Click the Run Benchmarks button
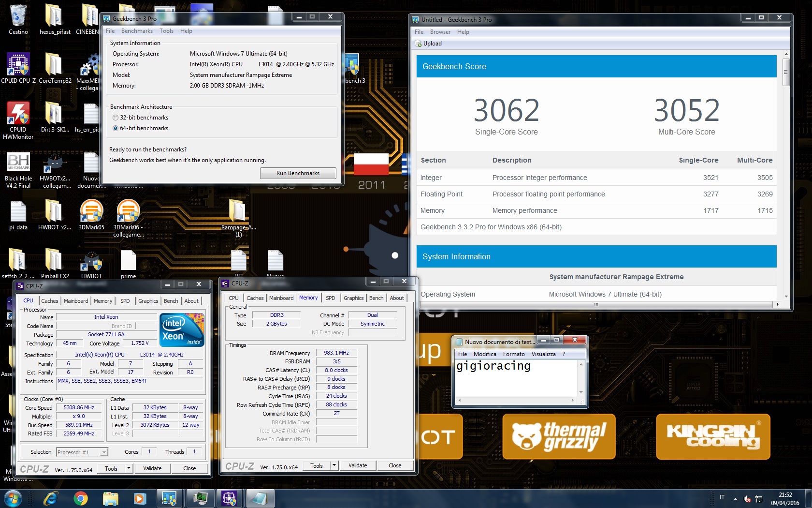 click(x=298, y=173)
